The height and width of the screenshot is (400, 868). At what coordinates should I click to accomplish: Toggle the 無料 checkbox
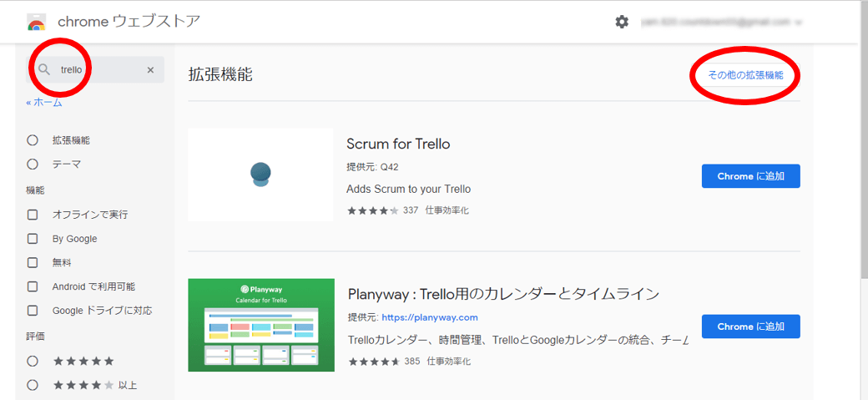point(33,262)
